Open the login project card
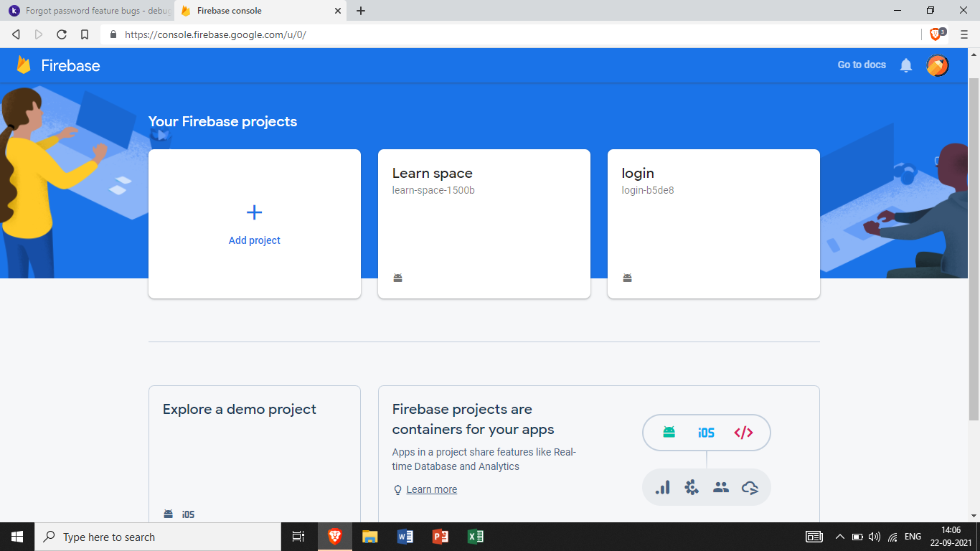 [713, 223]
